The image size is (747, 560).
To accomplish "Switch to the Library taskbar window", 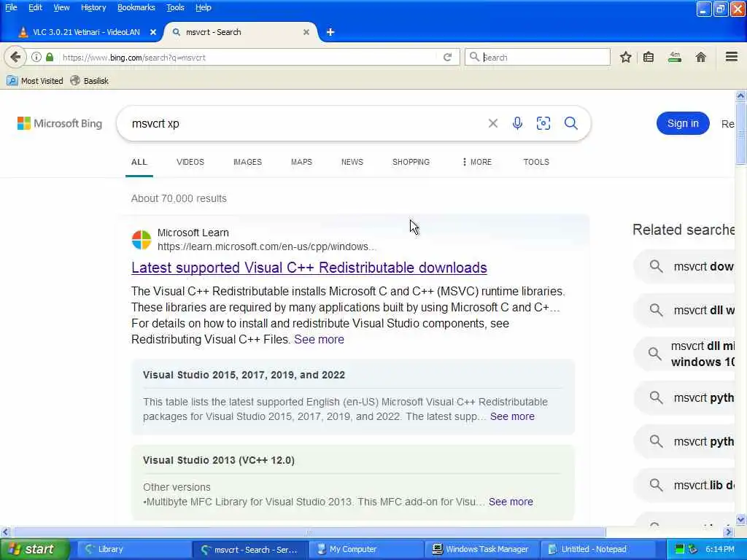I will 134,549.
